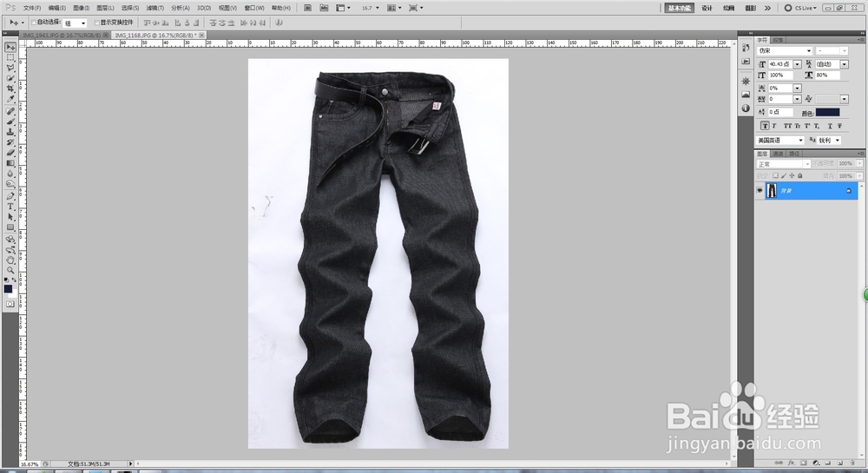This screenshot has width=868, height=473.
Task: Launch Bridge from the application bar
Action: [x=308, y=8]
